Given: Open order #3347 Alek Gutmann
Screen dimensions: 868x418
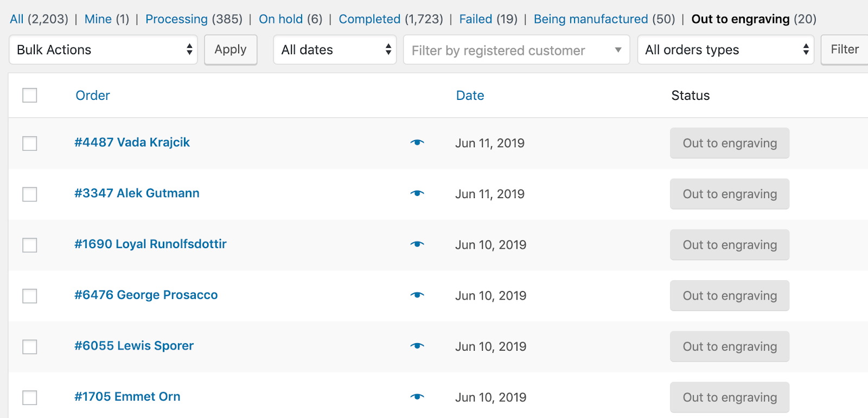Looking at the screenshot, I should (x=137, y=193).
